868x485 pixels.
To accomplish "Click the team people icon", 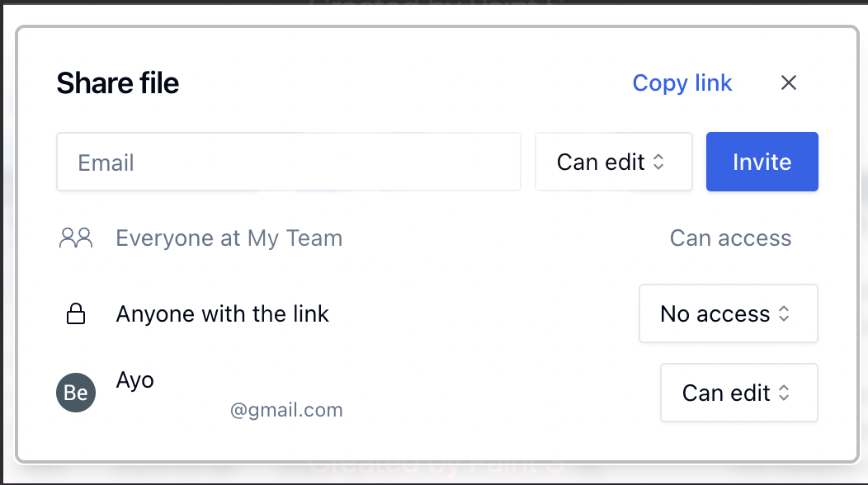I will point(76,238).
